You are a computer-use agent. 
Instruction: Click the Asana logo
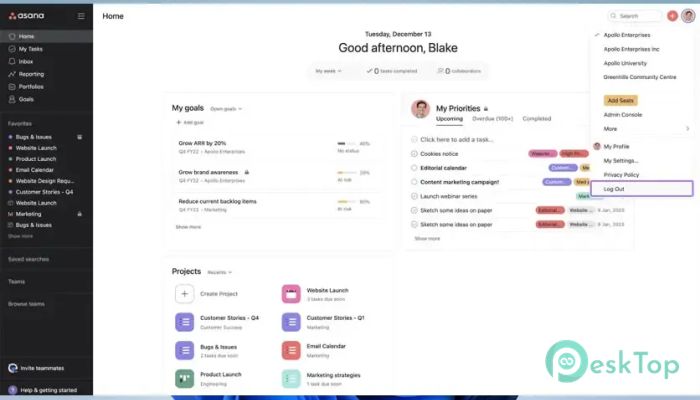tap(26, 16)
